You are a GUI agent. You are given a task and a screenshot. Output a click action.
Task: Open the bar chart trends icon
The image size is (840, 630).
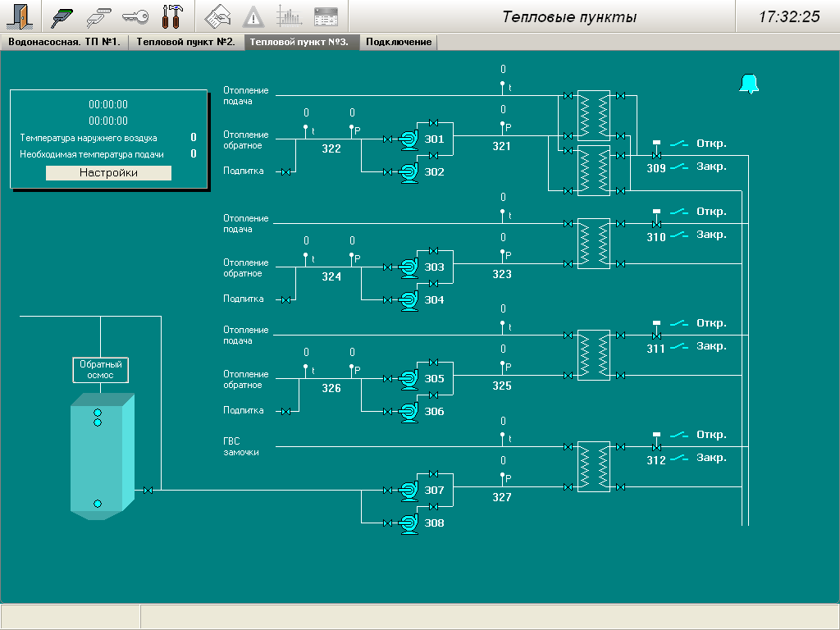(x=289, y=16)
